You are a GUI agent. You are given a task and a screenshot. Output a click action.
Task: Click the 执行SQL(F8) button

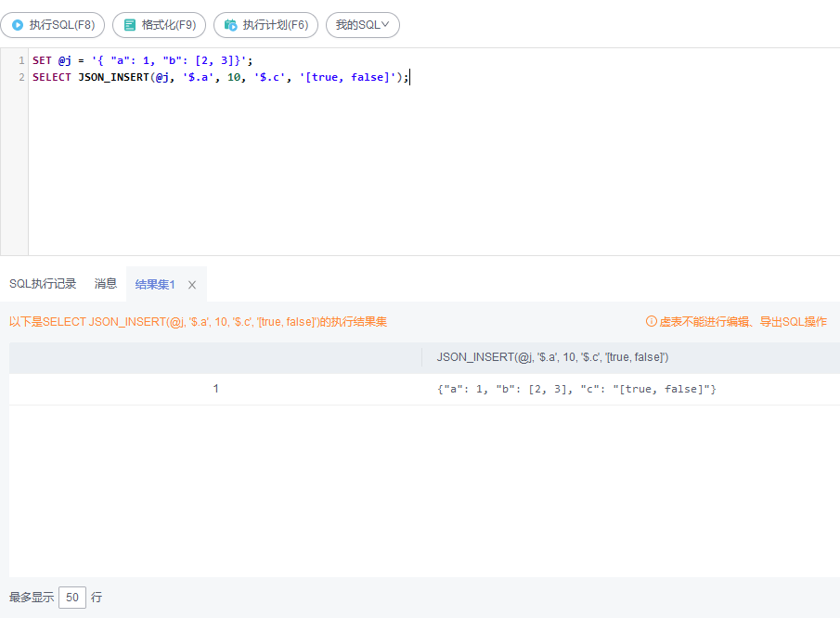tap(54, 25)
